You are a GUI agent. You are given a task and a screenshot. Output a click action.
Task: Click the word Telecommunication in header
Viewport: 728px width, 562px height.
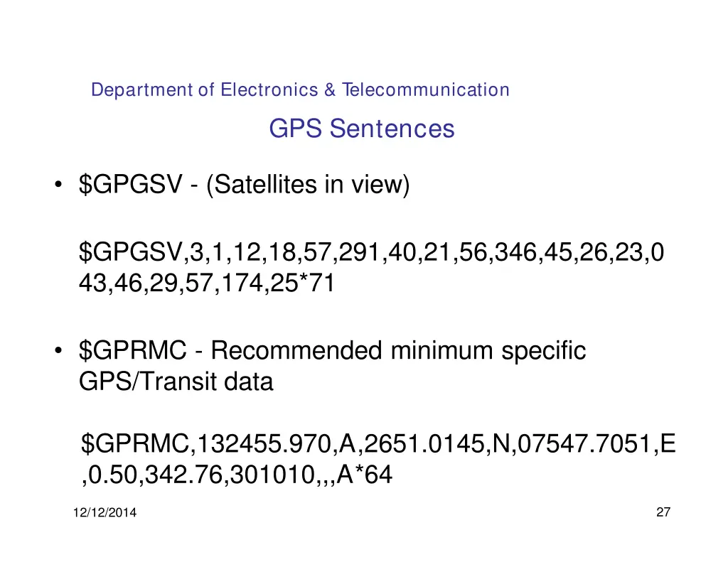click(426, 90)
